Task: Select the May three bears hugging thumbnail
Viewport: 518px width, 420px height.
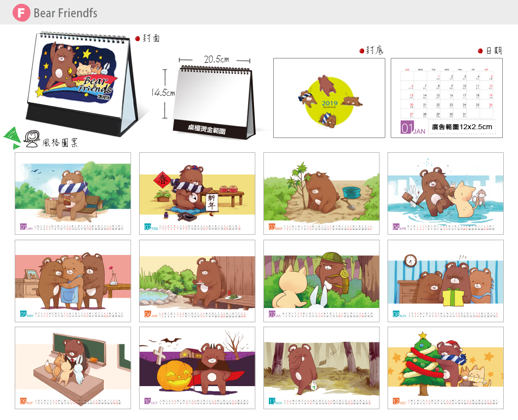Action: (x=73, y=281)
